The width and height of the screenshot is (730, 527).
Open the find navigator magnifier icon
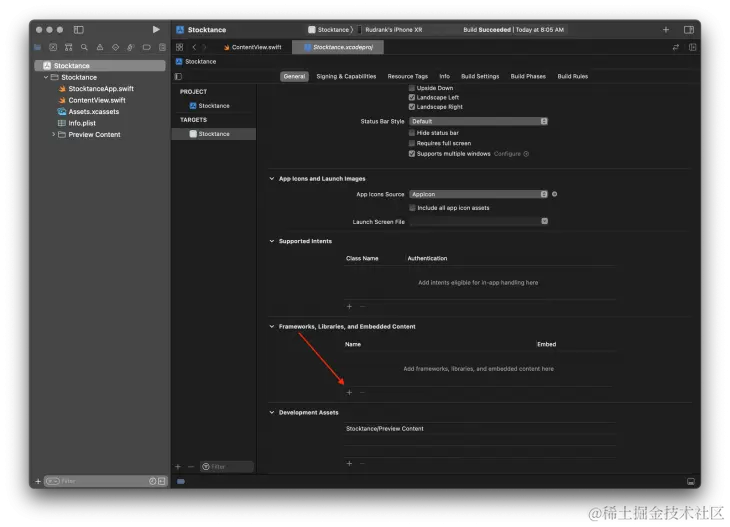tap(84, 47)
